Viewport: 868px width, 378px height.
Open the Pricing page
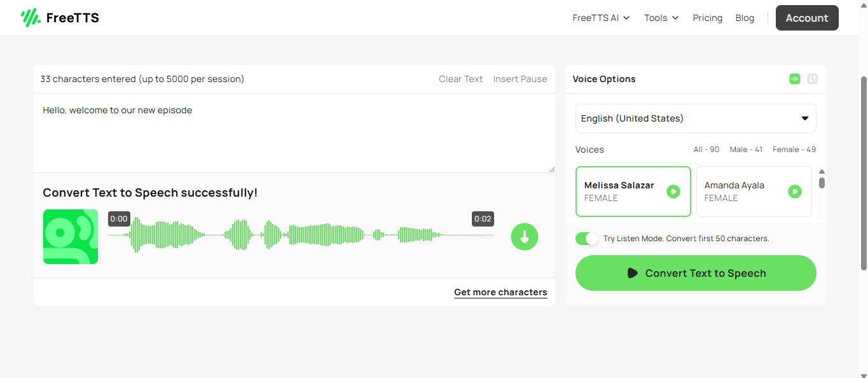[708, 18]
